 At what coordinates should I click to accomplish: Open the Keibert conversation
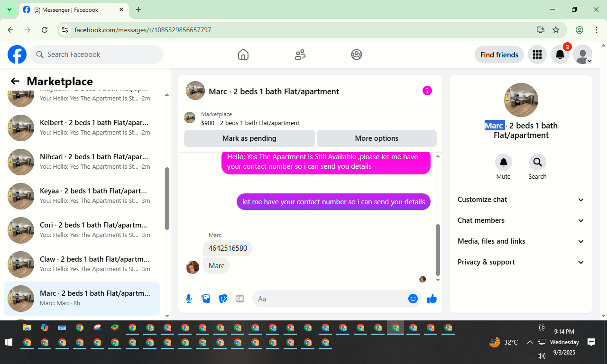[82, 127]
